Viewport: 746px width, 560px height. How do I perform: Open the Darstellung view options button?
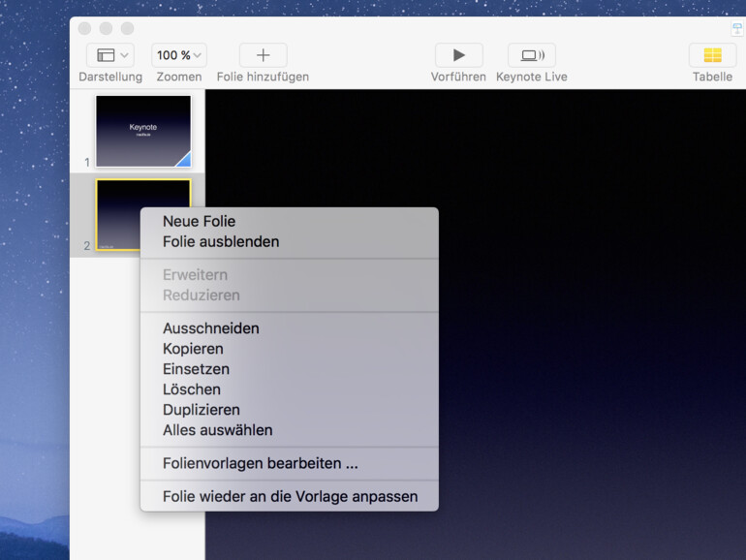pyautogui.click(x=109, y=55)
